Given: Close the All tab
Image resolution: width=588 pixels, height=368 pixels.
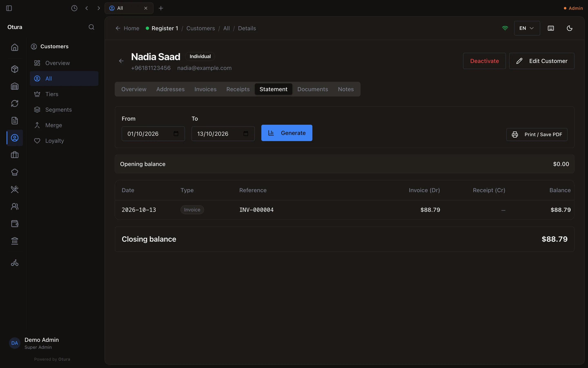Looking at the screenshot, I should tap(146, 8).
